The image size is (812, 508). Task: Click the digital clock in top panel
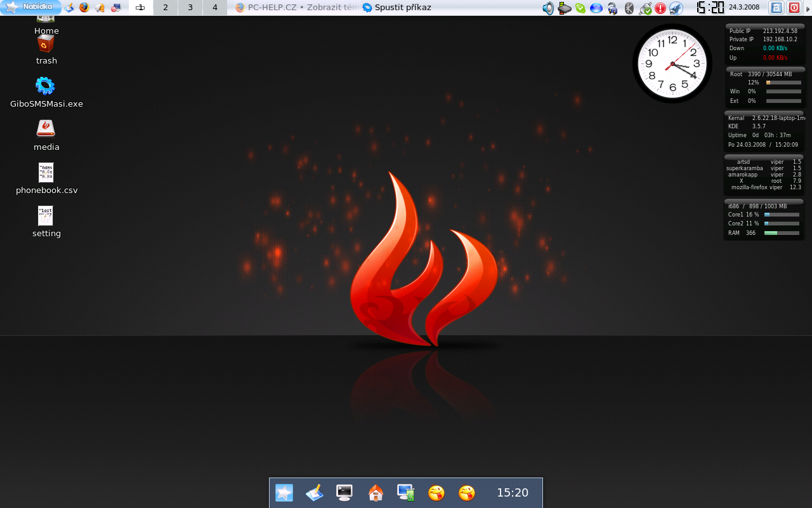pyautogui.click(x=710, y=8)
